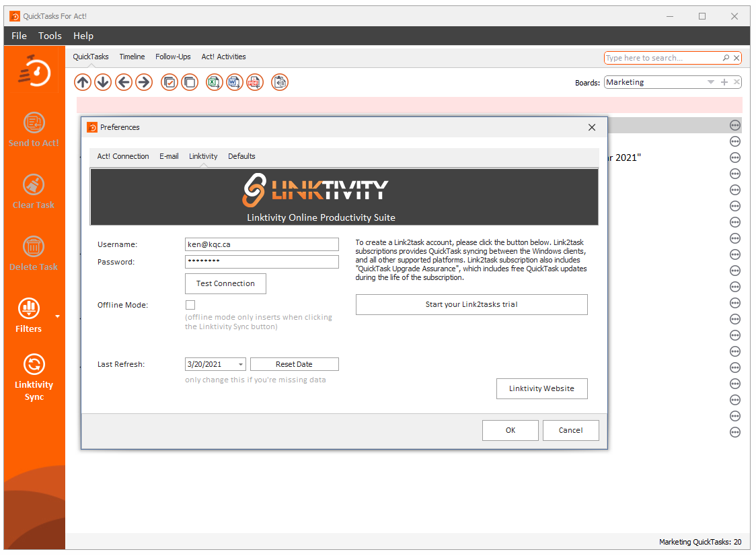Open ellipsis menu on the "2021" row
756x556 pixels.
[734, 158]
